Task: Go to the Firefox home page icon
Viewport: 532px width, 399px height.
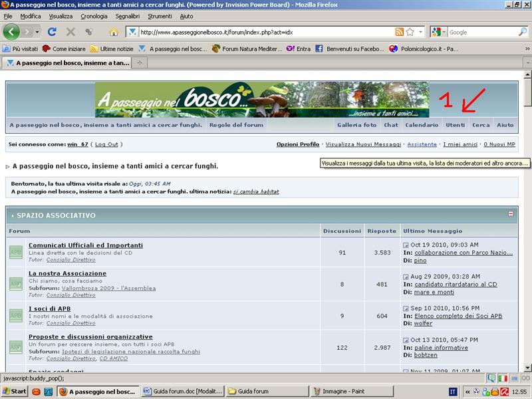Action: [113, 32]
